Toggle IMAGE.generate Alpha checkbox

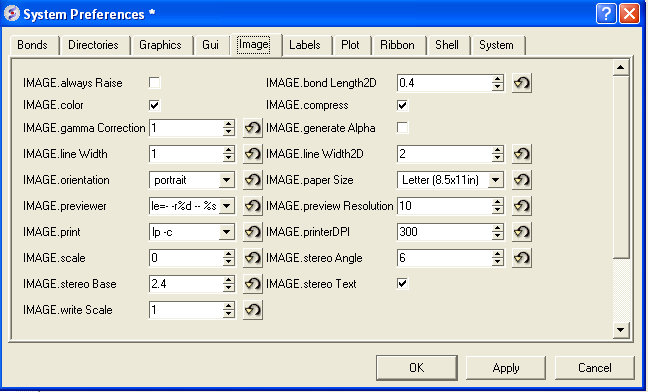(x=403, y=128)
